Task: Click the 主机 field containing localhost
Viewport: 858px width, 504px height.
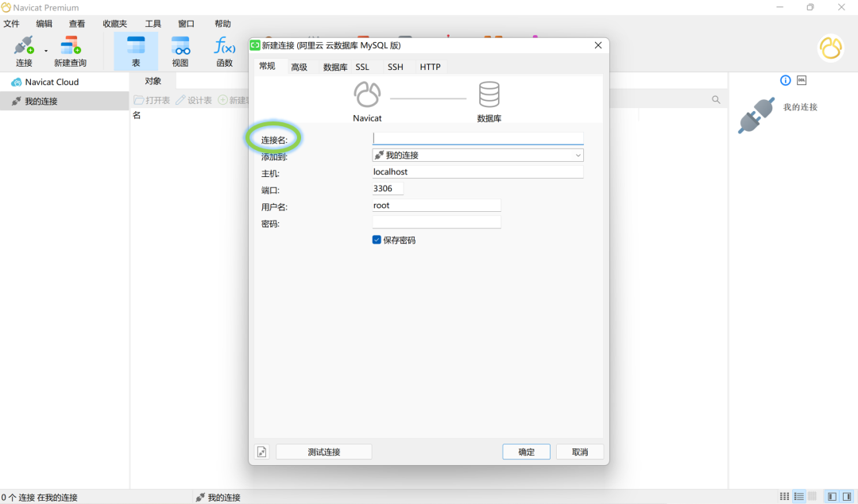Action: pyautogui.click(x=477, y=171)
